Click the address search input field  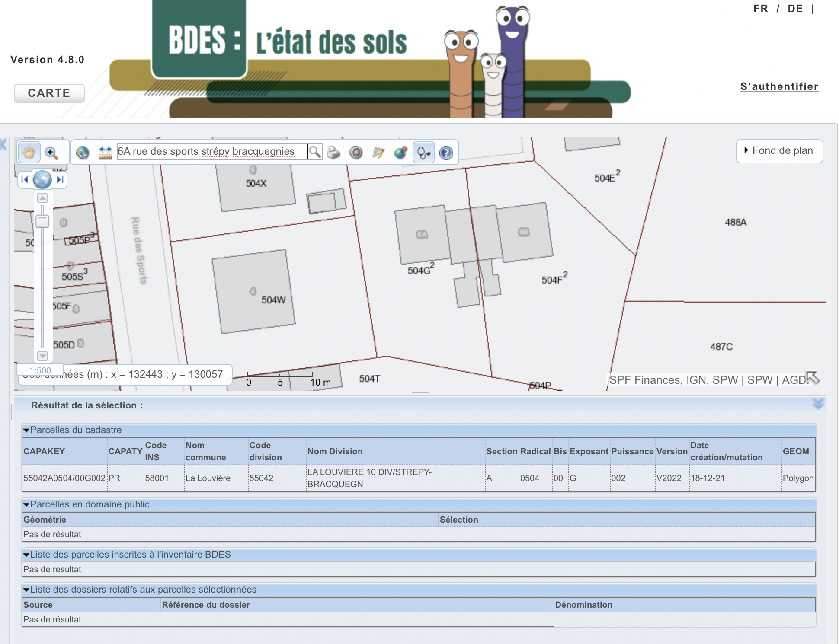[x=211, y=152]
